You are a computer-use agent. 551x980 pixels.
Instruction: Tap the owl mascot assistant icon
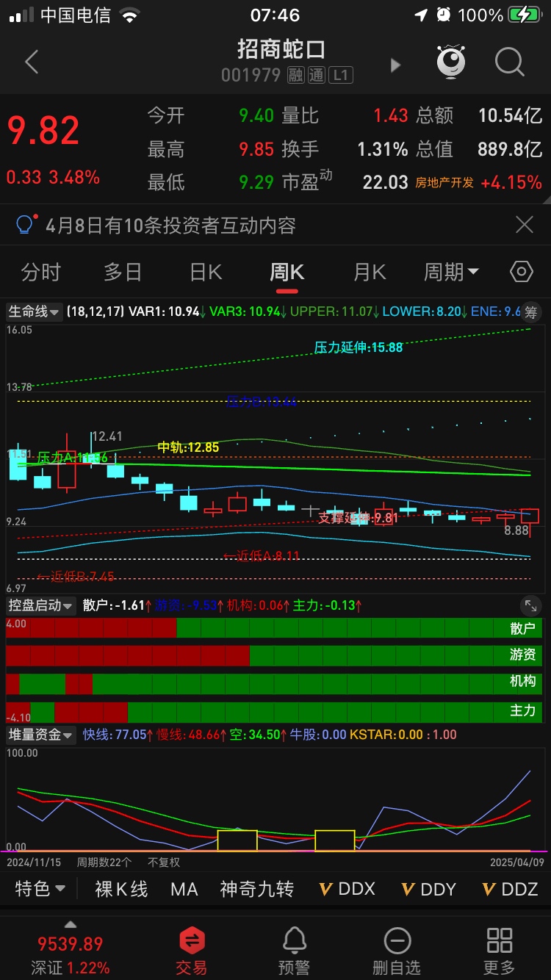[451, 62]
